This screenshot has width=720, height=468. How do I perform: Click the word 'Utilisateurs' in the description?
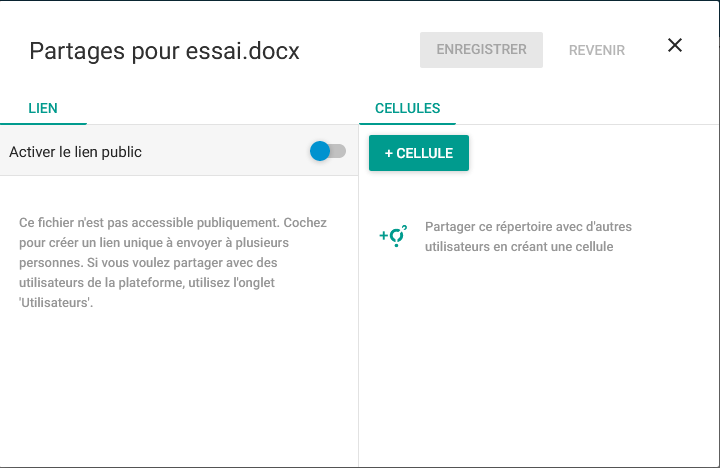coord(55,303)
